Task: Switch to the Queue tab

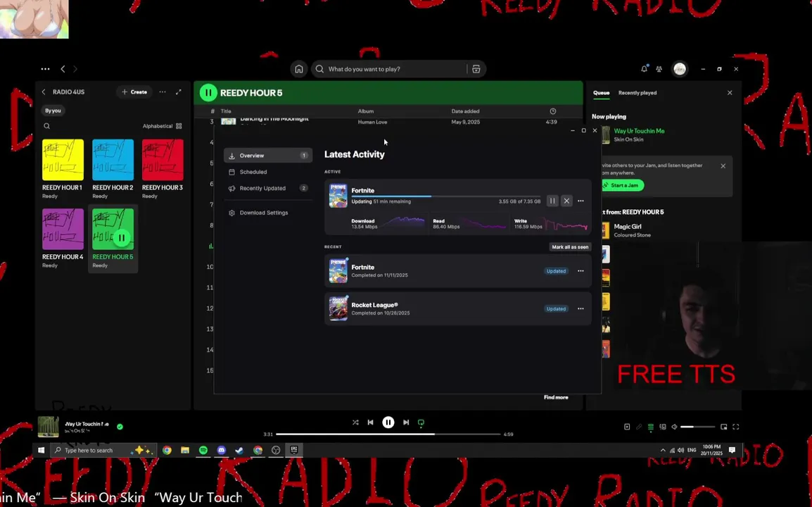Action: (x=601, y=93)
